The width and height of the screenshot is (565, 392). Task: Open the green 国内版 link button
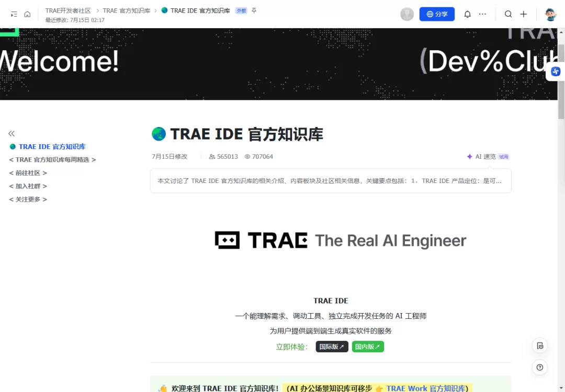[368, 347]
